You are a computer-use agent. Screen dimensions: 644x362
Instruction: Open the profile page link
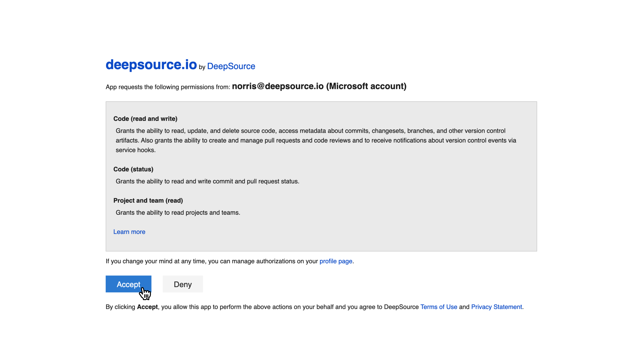pos(336,261)
